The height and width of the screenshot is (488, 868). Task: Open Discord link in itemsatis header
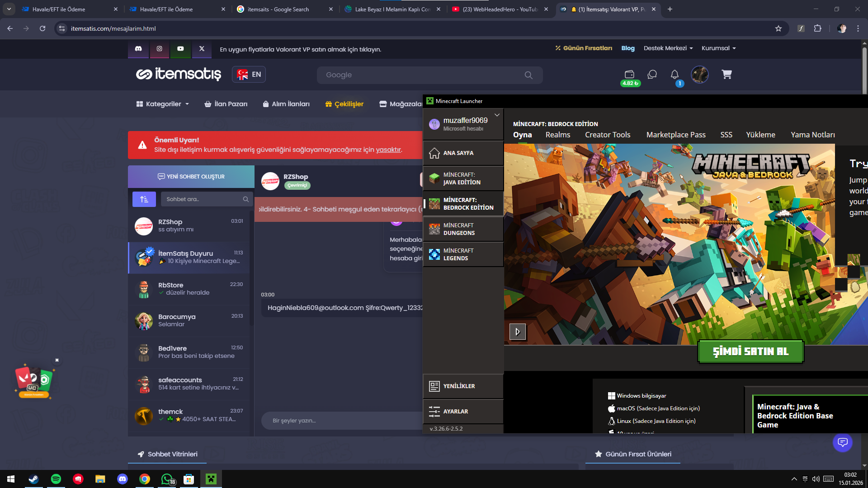coord(138,49)
